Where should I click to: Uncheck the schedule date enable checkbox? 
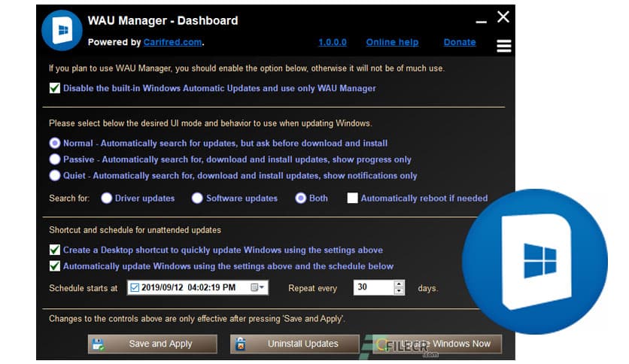(x=135, y=287)
